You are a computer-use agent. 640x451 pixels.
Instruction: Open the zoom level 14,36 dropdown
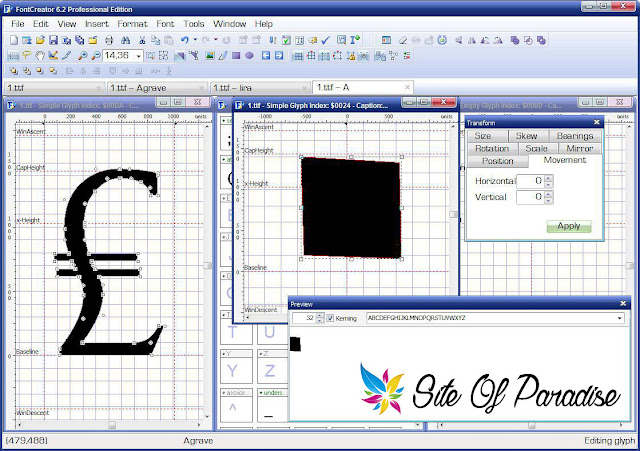[139, 56]
